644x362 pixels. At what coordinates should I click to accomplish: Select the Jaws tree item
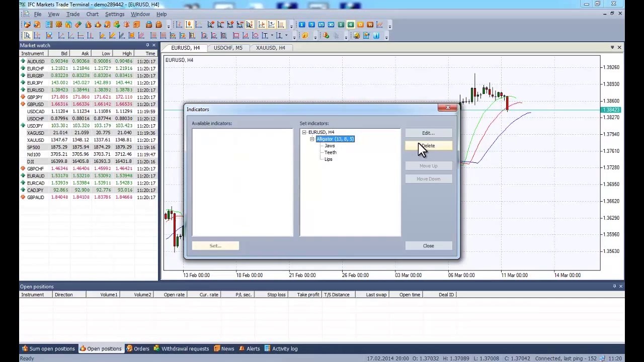330,146
